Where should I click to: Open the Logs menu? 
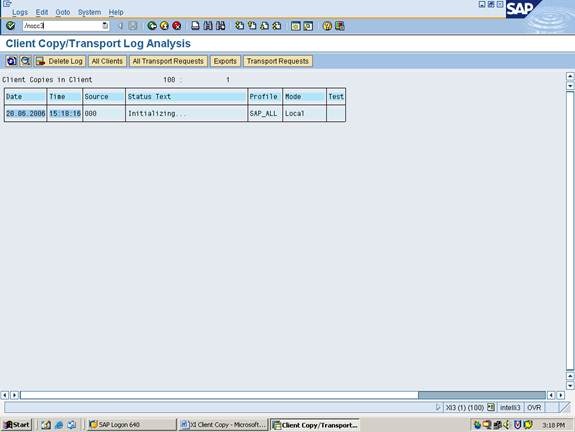tap(20, 12)
